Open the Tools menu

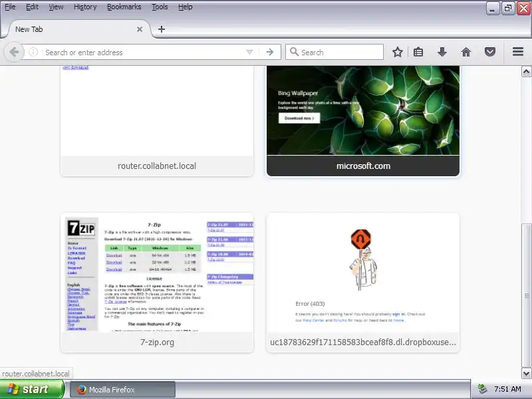160,7
